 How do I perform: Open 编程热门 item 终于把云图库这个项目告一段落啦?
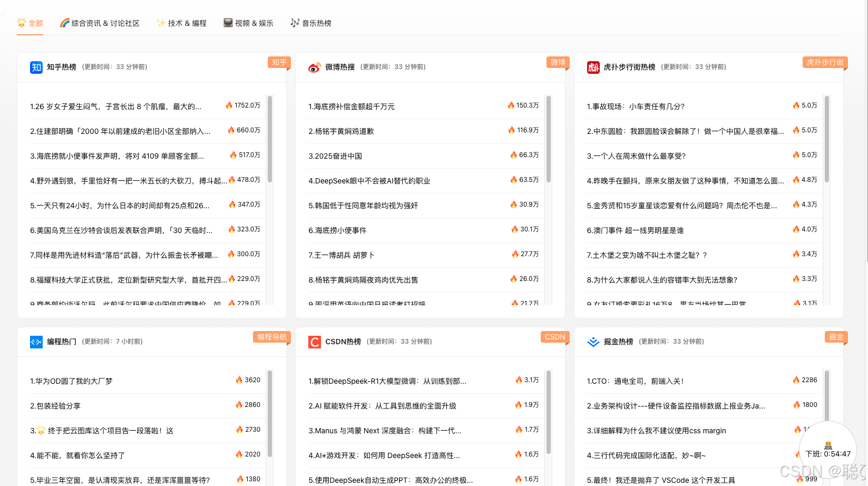[102, 431]
